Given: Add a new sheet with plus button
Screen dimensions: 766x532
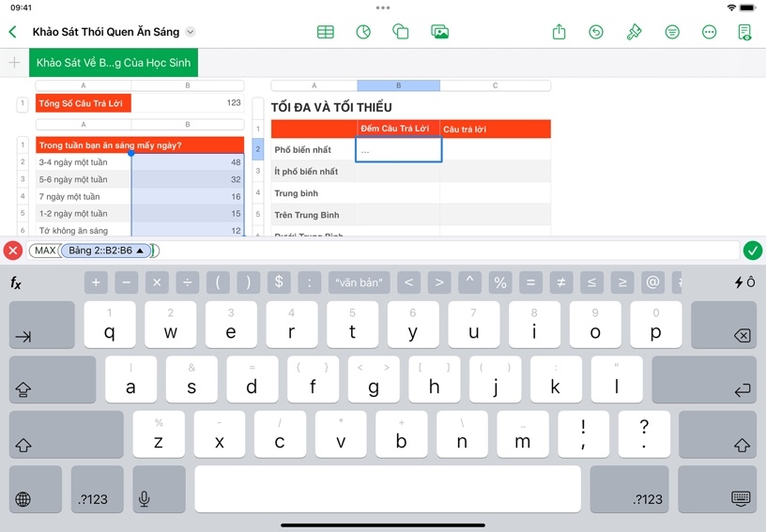Looking at the screenshot, I should (14, 63).
